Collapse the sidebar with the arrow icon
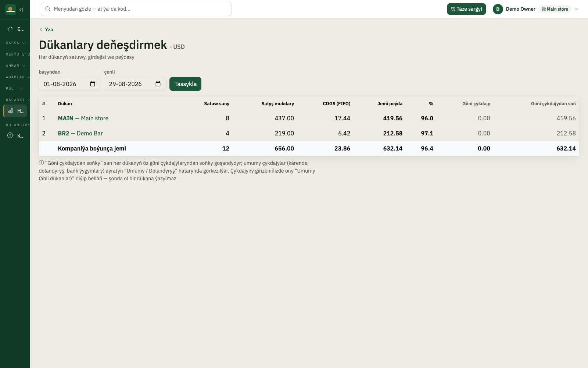This screenshot has width=588, height=368. [x=21, y=10]
